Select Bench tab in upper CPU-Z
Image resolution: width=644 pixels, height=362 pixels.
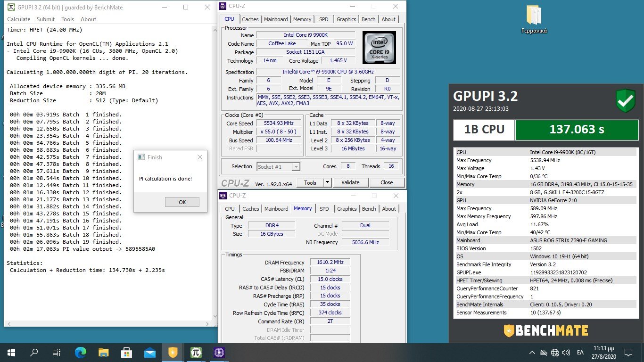tap(369, 19)
